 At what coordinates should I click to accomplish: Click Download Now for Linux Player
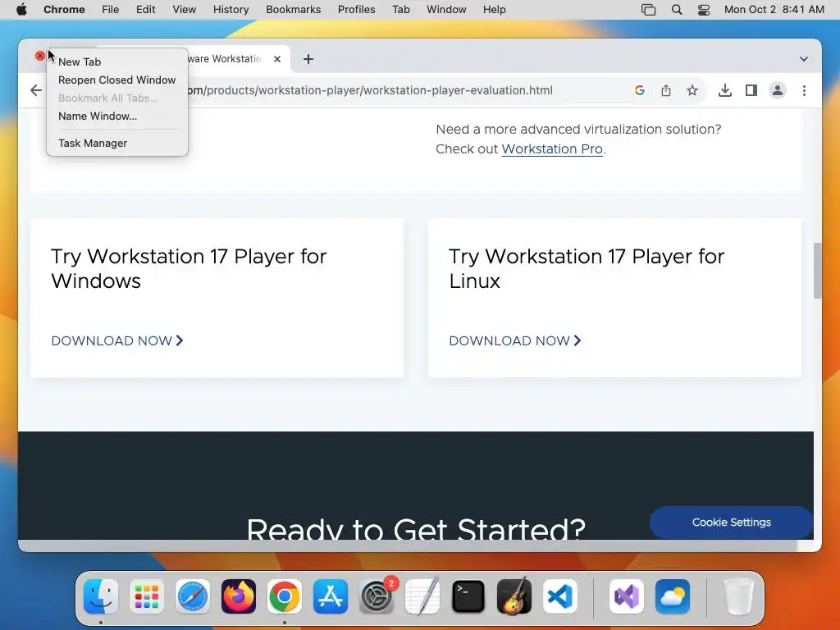click(515, 340)
